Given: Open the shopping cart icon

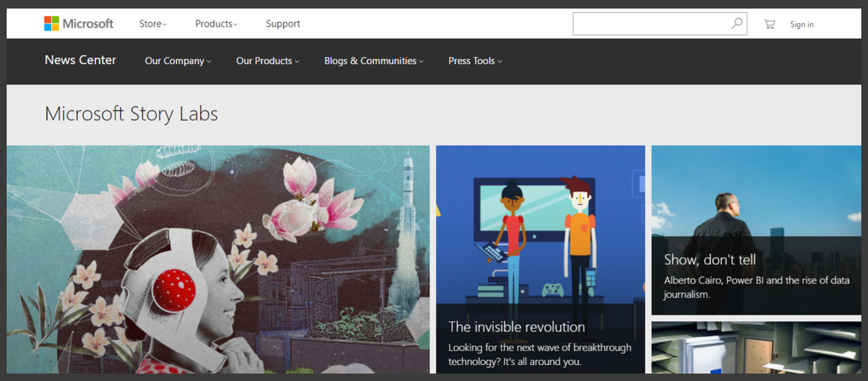Looking at the screenshot, I should pos(769,24).
